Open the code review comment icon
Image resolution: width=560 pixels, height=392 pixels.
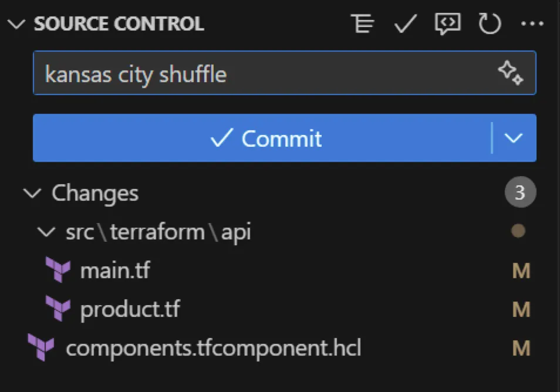tap(447, 24)
